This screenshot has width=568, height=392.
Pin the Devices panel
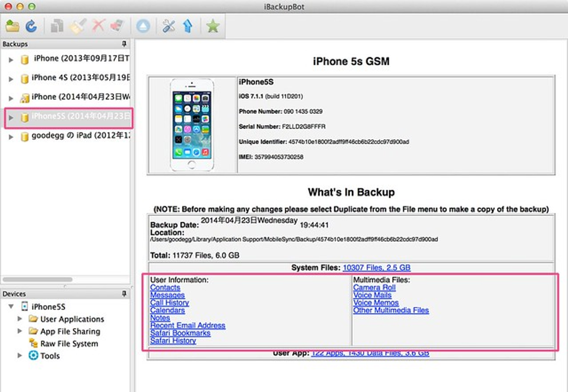124,294
